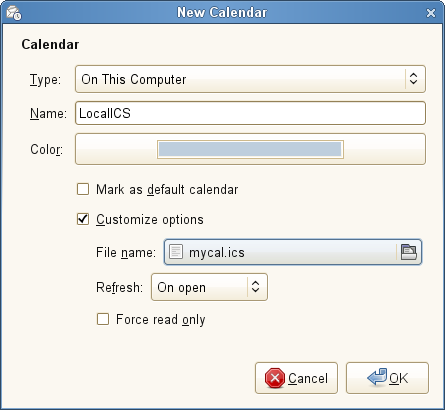Click the up-down arrows of the Refresh selector
The height and width of the screenshot is (410, 445).
tap(255, 287)
